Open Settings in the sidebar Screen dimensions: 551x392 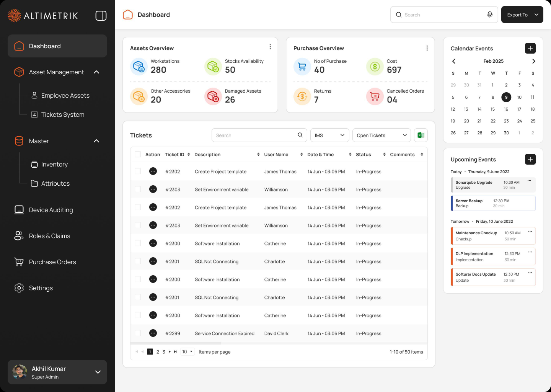[34, 288]
